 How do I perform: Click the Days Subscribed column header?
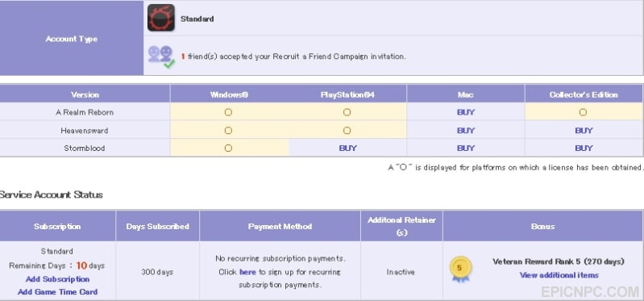[158, 226]
